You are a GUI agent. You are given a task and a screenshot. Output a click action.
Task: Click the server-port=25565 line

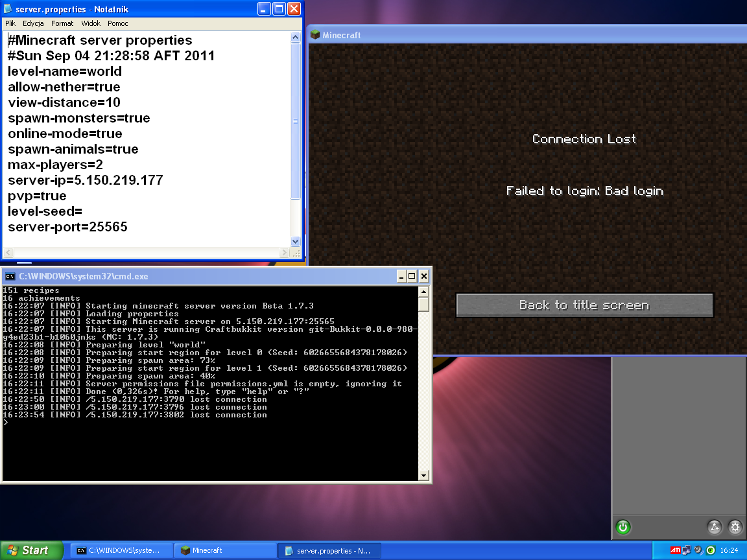pos(67,227)
